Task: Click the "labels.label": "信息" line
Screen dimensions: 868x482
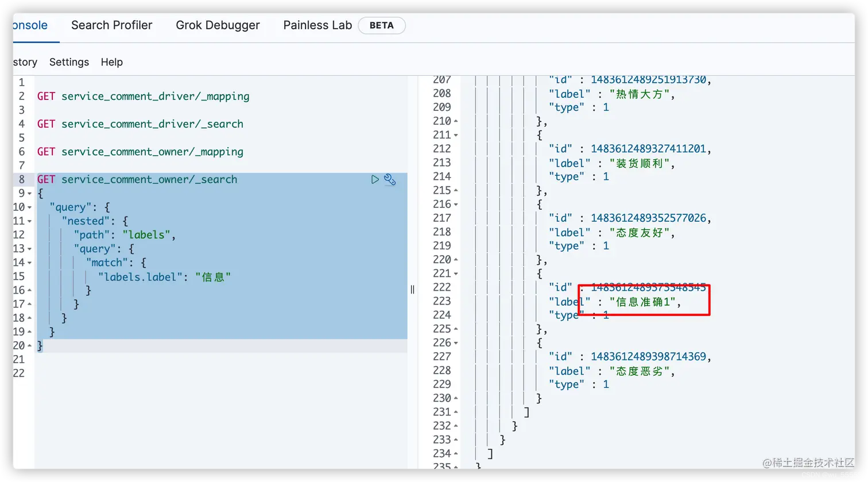Action: click(165, 277)
